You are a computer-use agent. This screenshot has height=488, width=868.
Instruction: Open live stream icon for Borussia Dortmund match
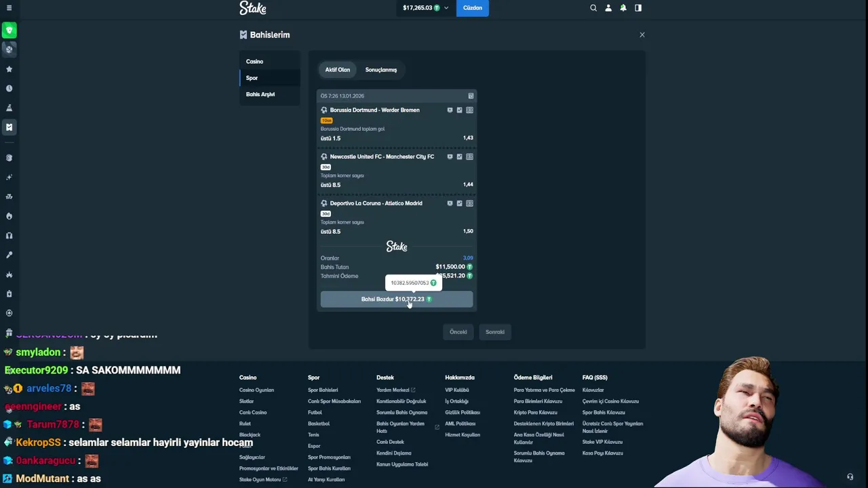tap(450, 110)
